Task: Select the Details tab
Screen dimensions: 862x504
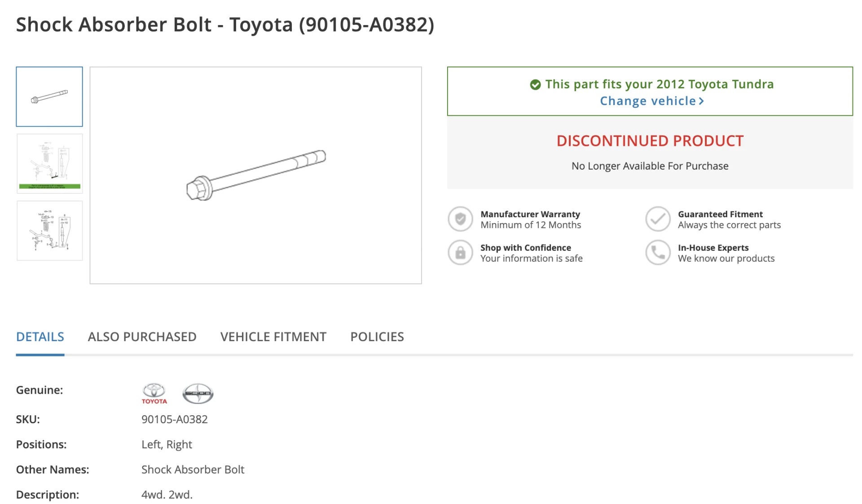Action: [40, 337]
